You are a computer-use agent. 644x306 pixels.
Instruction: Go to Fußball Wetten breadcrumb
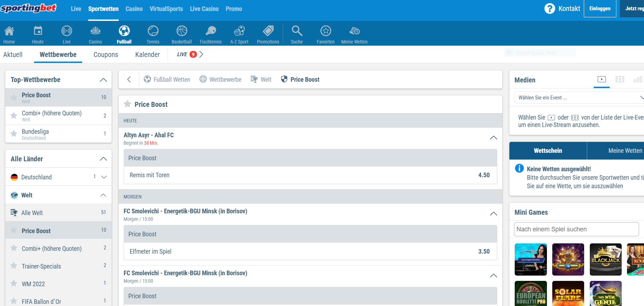[167, 80]
